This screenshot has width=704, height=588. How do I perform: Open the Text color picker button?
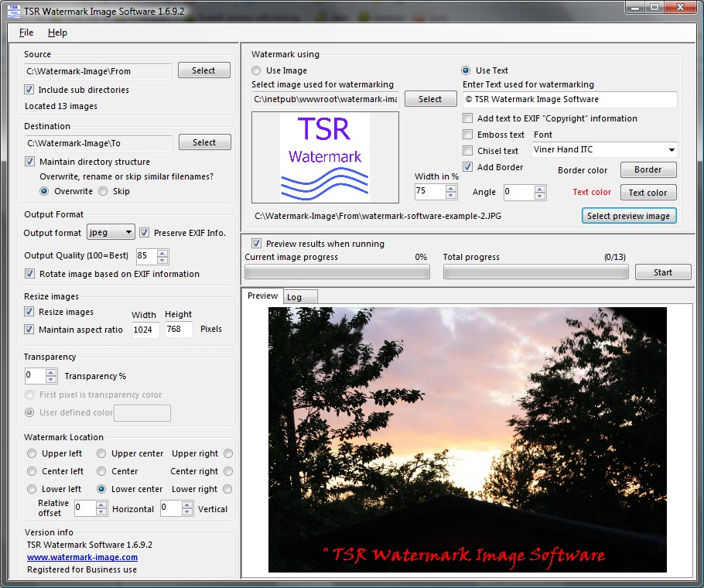648,193
